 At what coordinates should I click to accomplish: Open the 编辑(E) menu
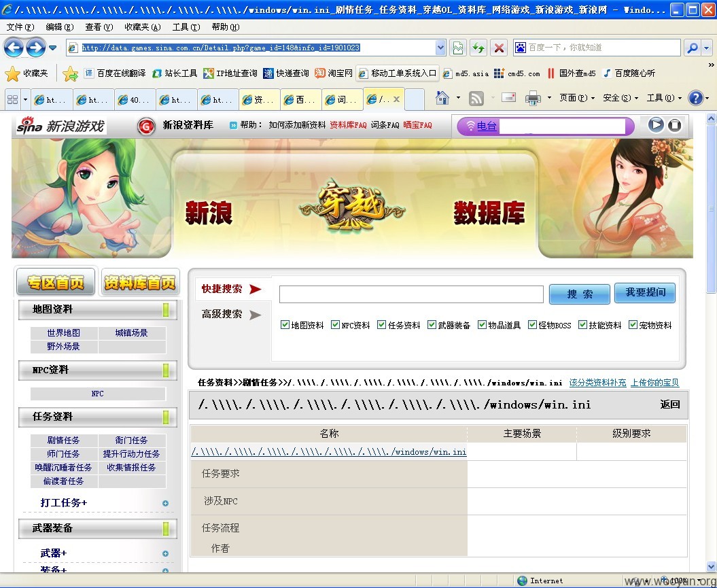(x=60, y=27)
